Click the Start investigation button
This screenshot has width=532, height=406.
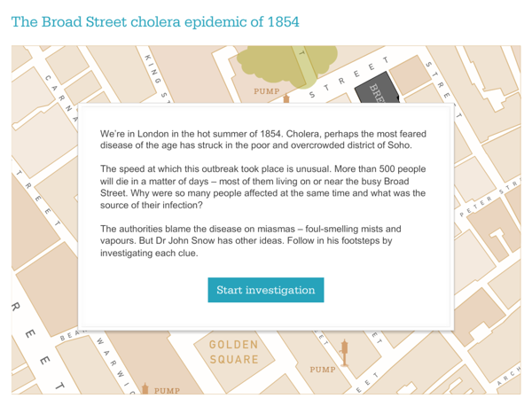(266, 290)
